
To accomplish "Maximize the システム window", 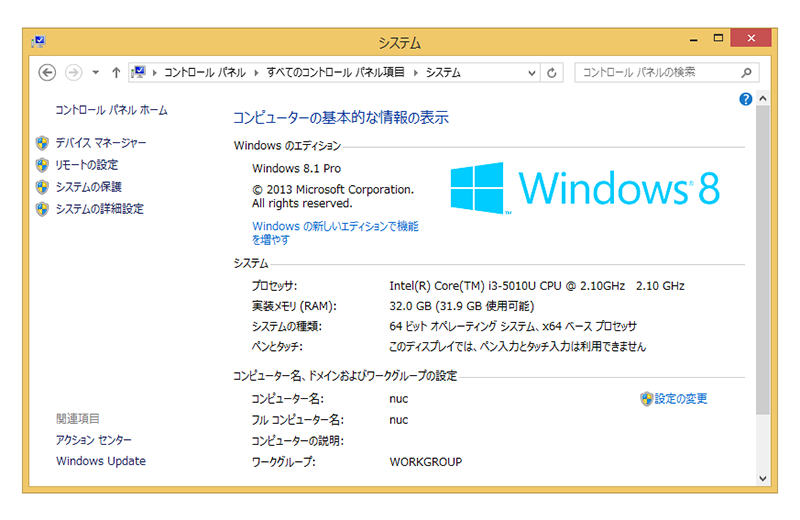I will click(x=718, y=38).
